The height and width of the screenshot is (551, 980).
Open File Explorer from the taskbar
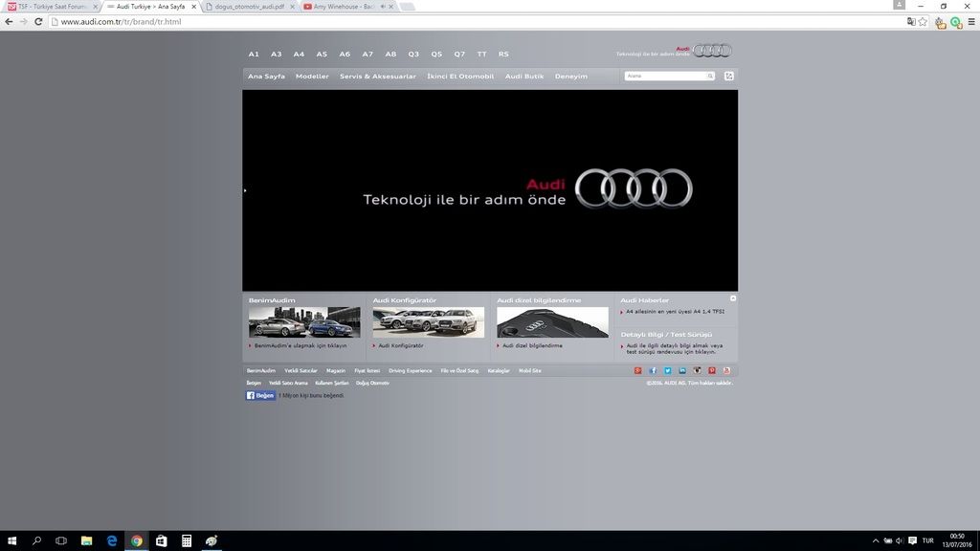[x=86, y=540]
